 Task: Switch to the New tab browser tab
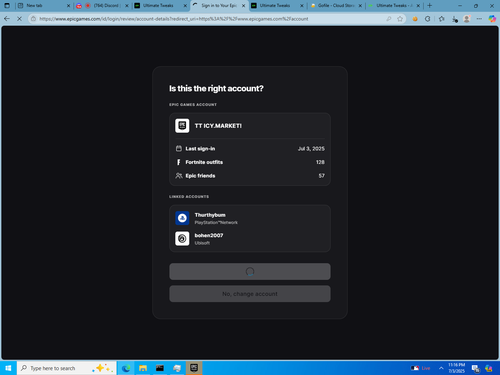(44, 6)
